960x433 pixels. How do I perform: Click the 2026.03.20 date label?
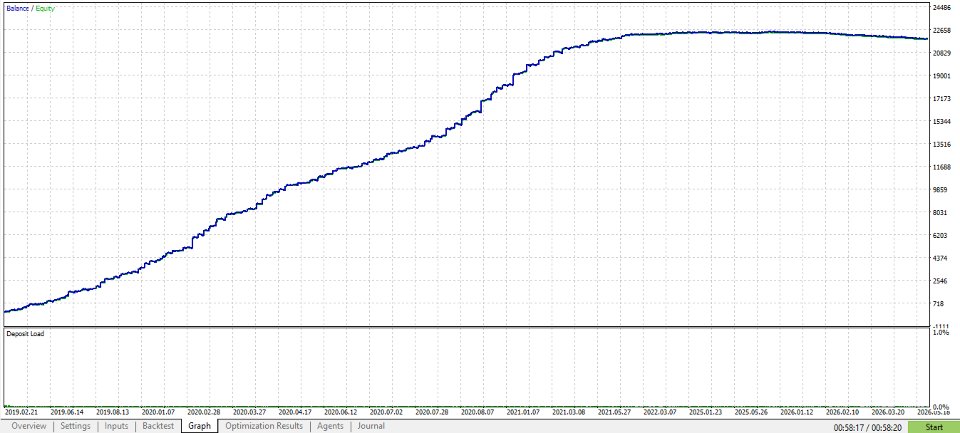890,413
